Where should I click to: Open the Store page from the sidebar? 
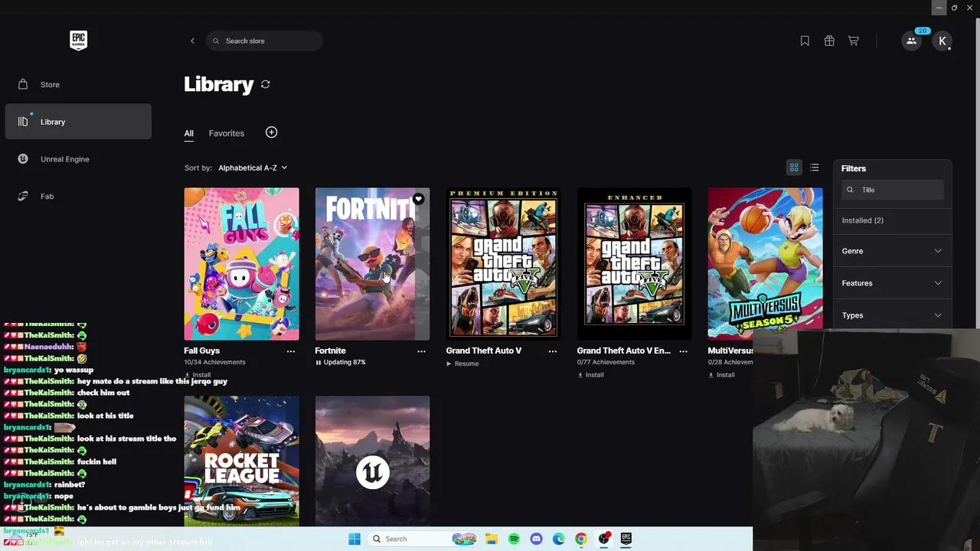78,84
